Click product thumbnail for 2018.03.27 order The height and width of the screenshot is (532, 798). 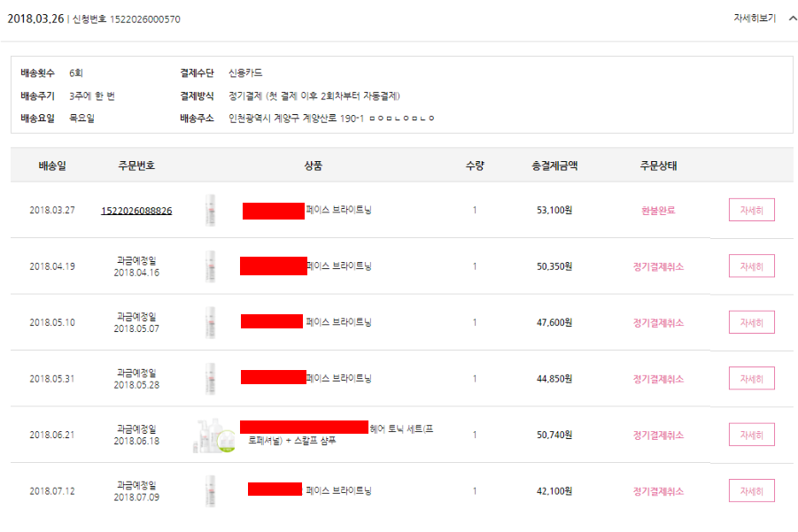[210, 211]
